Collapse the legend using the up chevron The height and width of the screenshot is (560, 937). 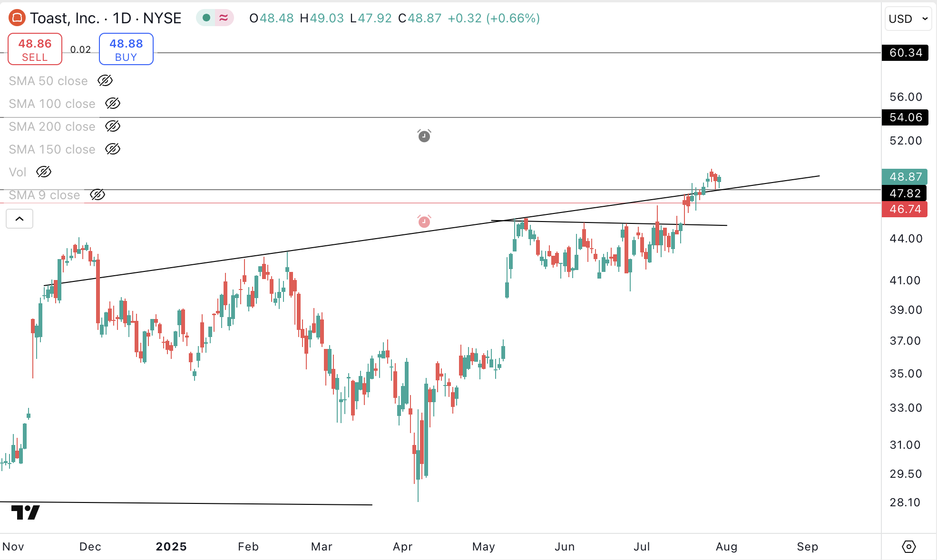(20, 219)
